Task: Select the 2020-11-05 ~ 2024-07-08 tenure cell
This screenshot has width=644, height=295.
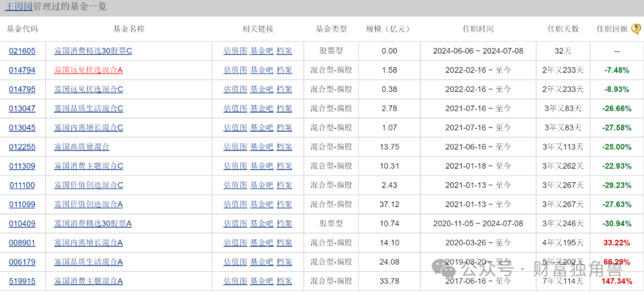Action: [478, 223]
